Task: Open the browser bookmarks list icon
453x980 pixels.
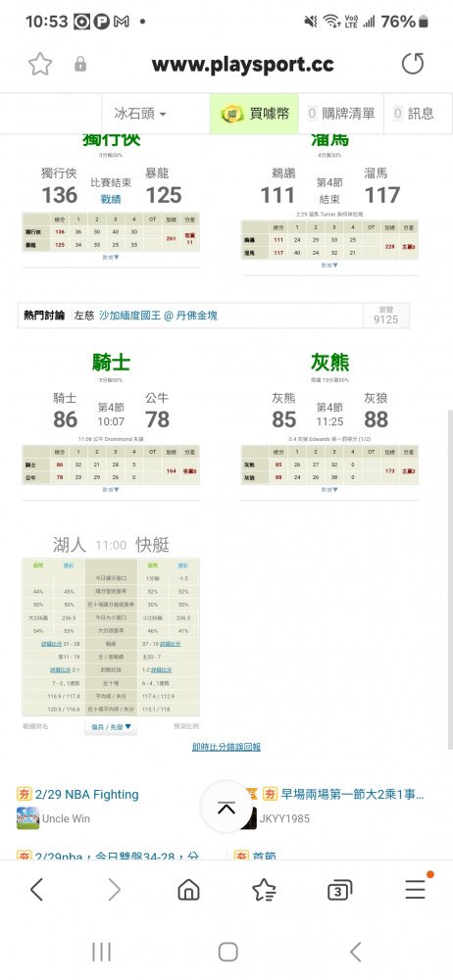Action: coord(264,890)
